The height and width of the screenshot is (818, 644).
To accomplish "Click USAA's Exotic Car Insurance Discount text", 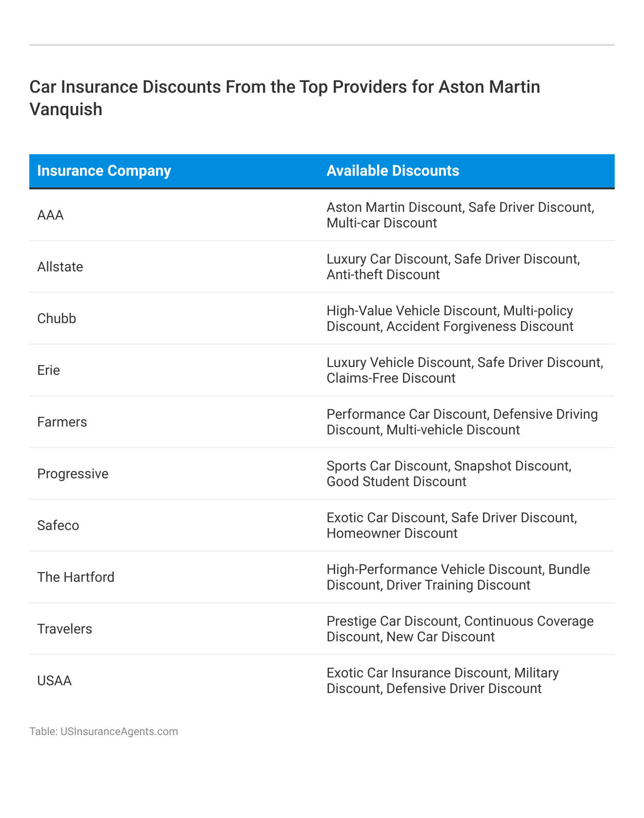I will tap(417, 673).
